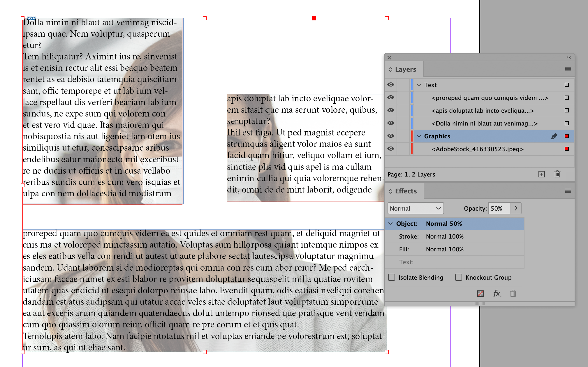Viewport: 588px width, 367px height.
Task: Enable Isolate Blending
Action: tap(391, 277)
